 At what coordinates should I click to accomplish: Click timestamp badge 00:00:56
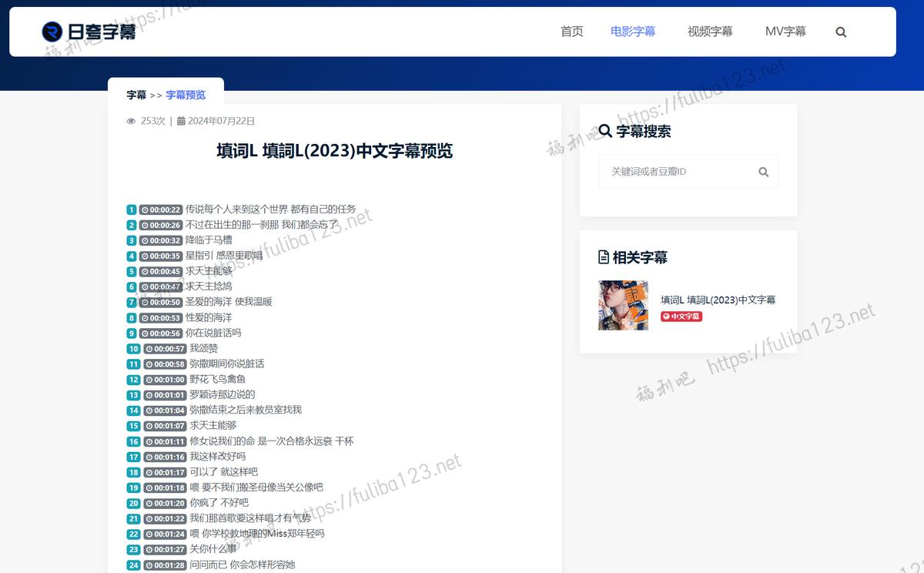tap(161, 333)
